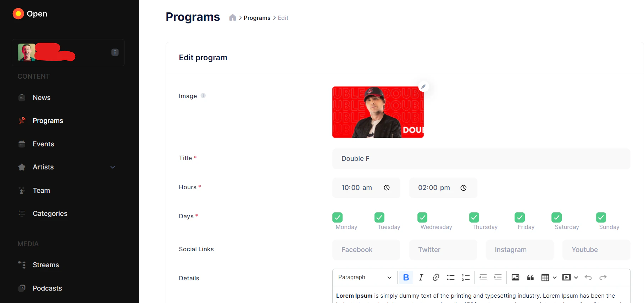Open the user profile three-dot menu

115,52
